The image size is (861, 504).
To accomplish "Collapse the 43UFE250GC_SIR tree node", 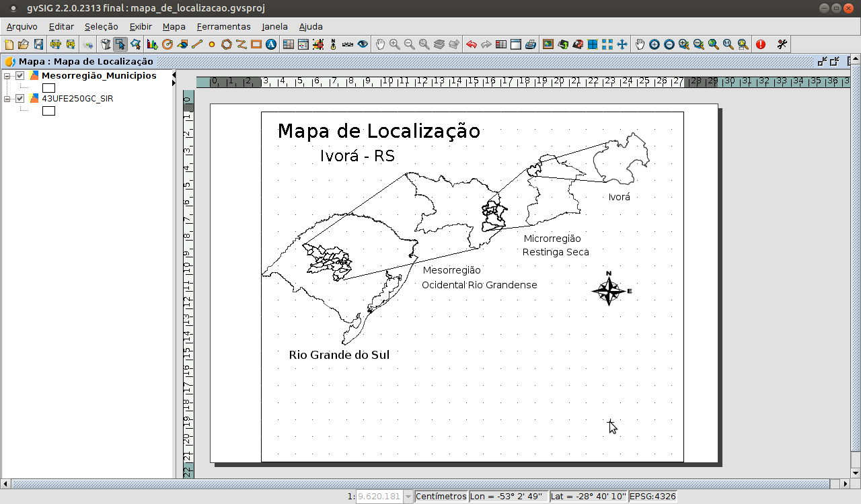I will click(6, 98).
